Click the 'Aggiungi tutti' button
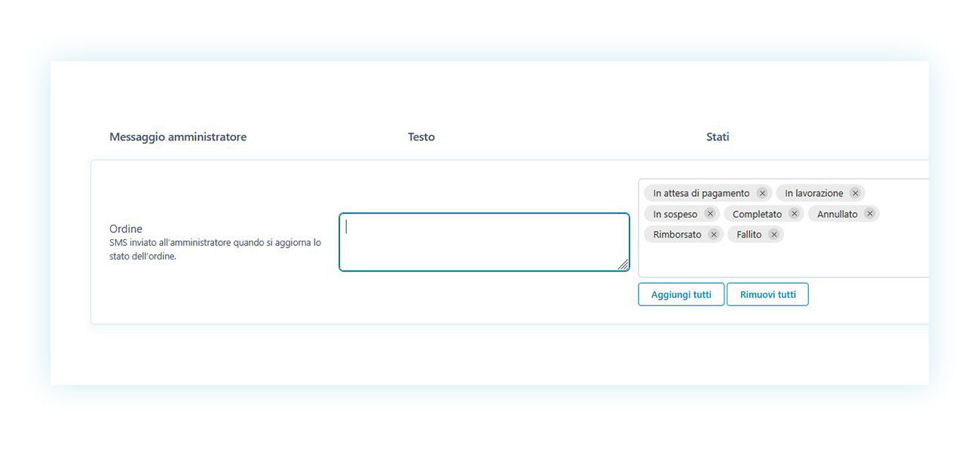This screenshot has height=458, width=980. click(x=681, y=294)
